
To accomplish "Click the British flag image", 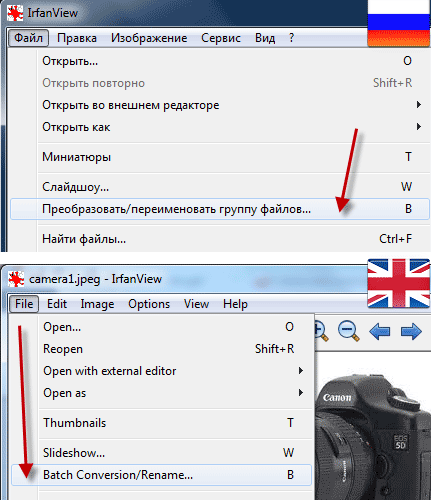I will 399,283.
